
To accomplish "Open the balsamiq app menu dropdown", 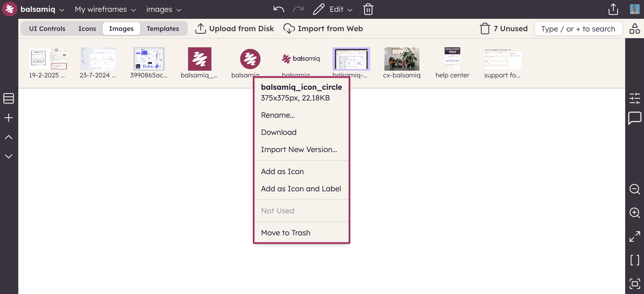I will (x=43, y=9).
